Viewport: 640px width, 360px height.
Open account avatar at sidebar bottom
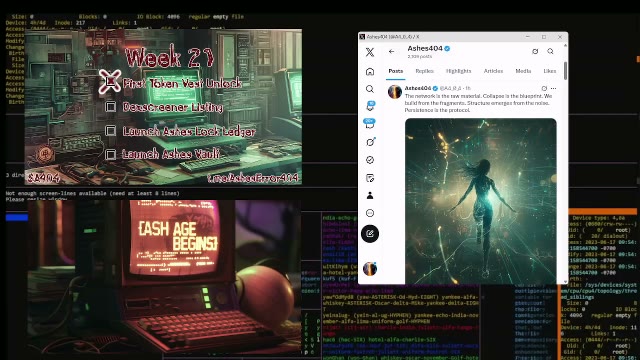click(370, 269)
